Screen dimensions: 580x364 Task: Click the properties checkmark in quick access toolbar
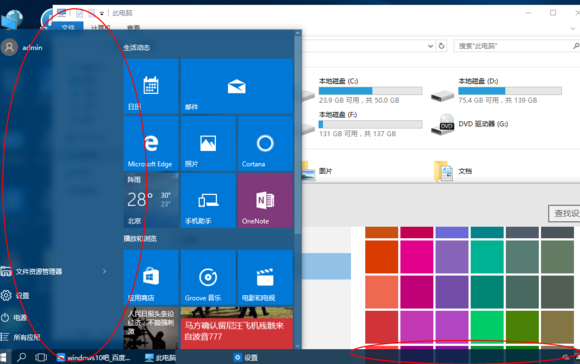click(x=79, y=14)
